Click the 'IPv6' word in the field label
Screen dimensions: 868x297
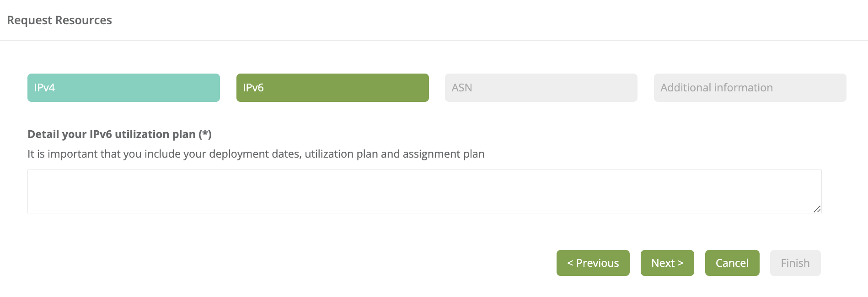(101, 134)
